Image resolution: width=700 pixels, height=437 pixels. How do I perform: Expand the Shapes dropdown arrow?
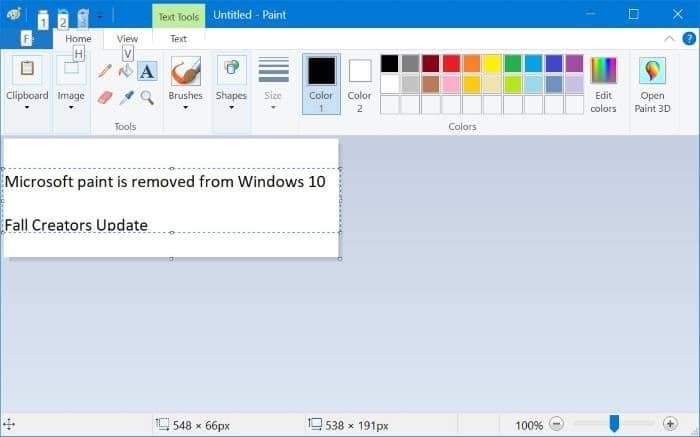231,108
